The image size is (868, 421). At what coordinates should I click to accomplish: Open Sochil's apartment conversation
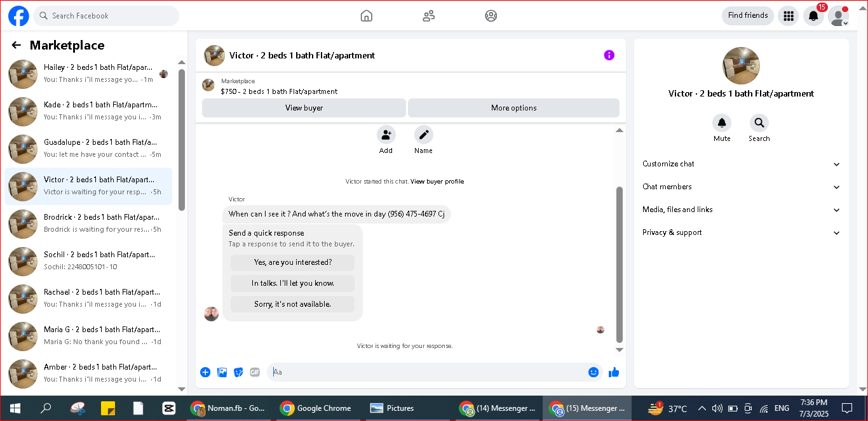click(88, 261)
